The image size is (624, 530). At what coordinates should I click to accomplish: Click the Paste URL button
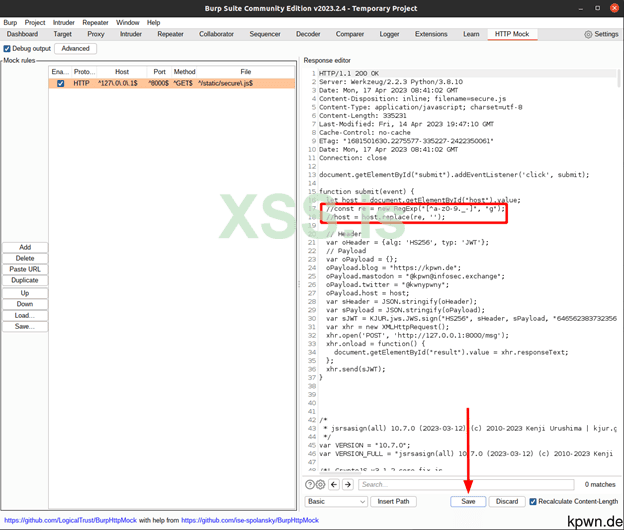25,269
